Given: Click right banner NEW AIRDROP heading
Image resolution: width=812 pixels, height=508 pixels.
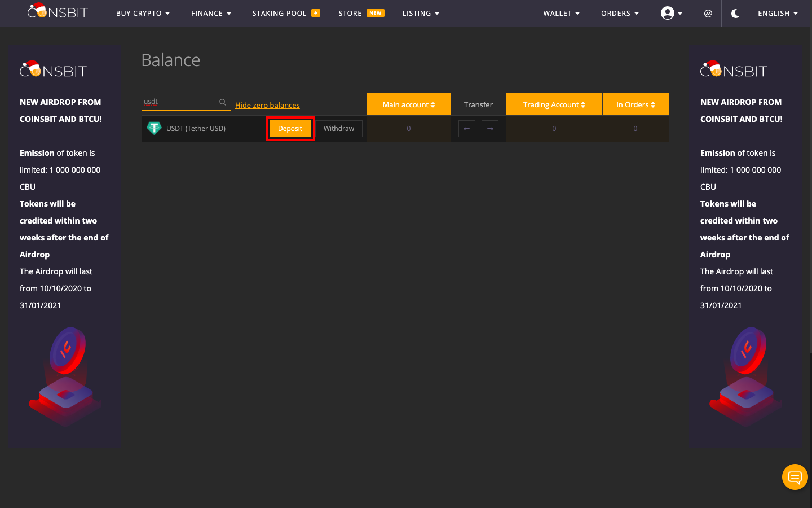Looking at the screenshot, I should pos(742,111).
